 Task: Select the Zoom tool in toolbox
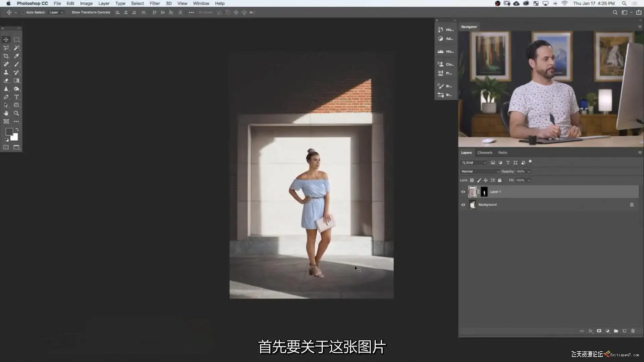pos(16,113)
